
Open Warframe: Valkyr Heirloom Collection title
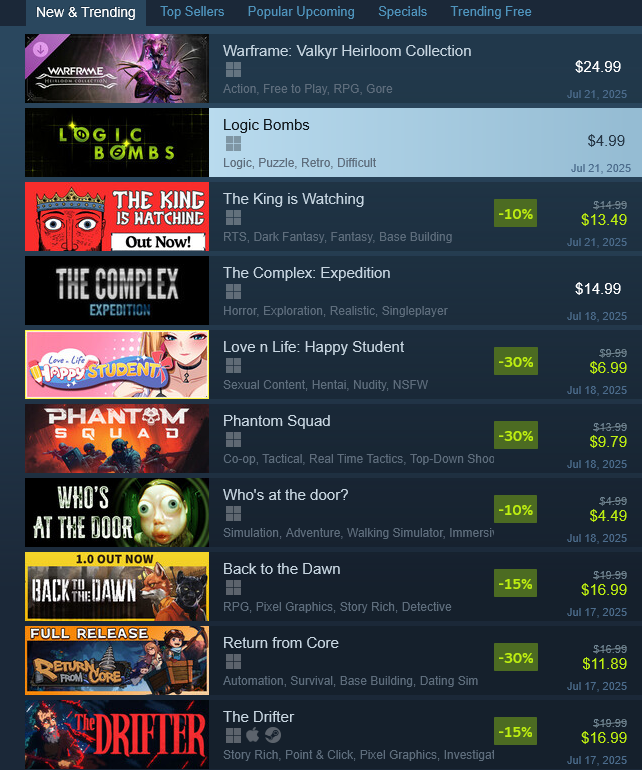tap(347, 51)
